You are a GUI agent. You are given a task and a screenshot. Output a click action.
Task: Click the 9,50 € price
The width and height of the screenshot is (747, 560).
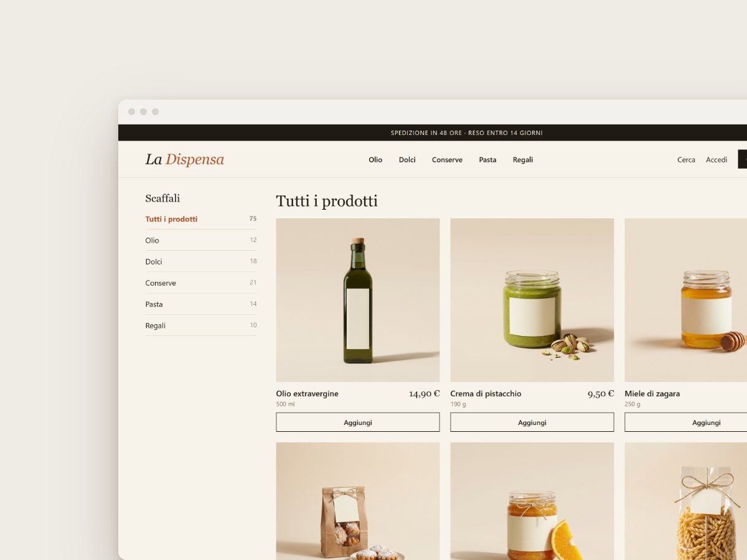[601, 394]
